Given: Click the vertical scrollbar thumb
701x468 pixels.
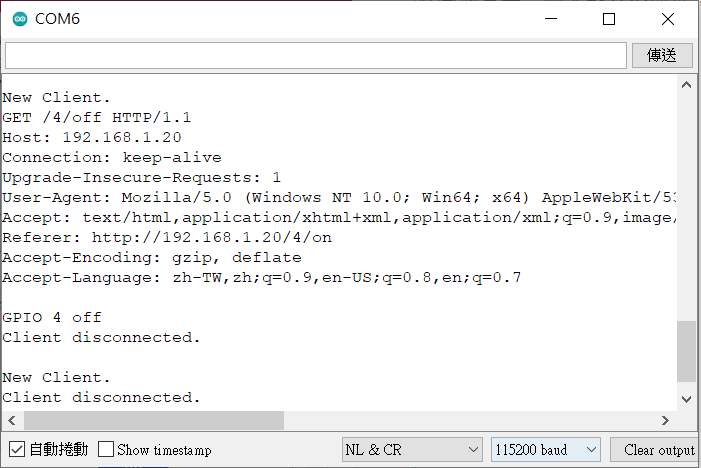Looking at the screenshot, I should coord(686,352).
